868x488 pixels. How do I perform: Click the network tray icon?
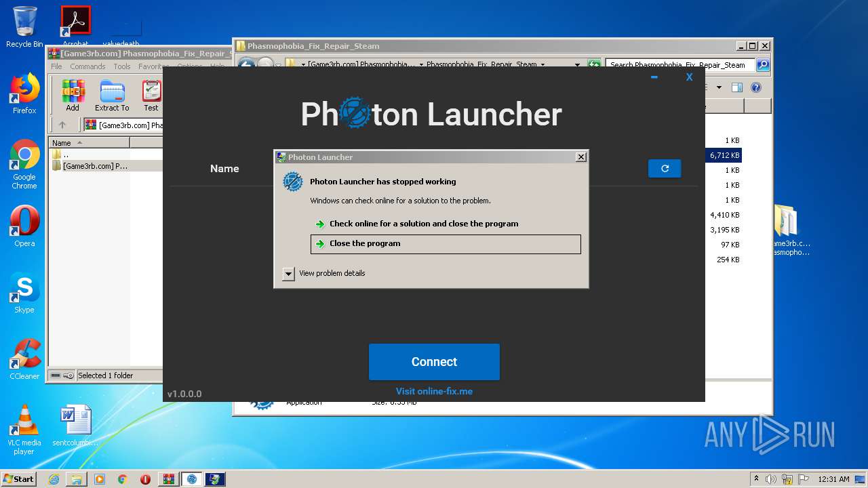click(788, 479)
